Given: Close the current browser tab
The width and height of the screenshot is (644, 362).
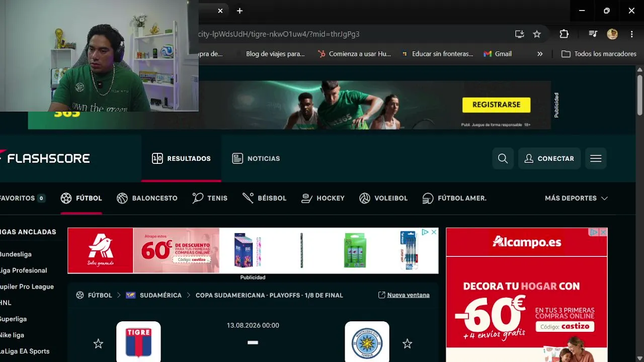Looking at the screenshot, I should click(x=220, y=11).
